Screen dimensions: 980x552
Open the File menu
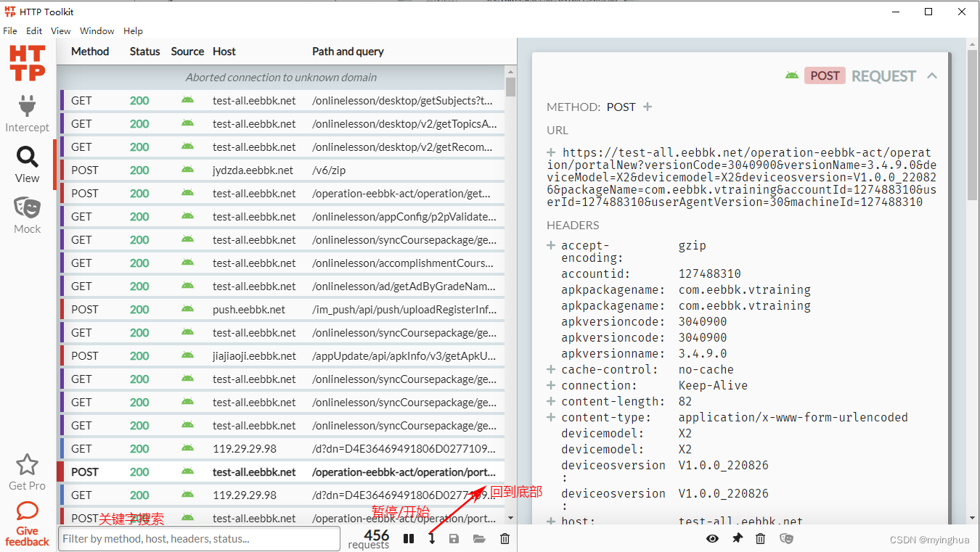click(10, 30)
